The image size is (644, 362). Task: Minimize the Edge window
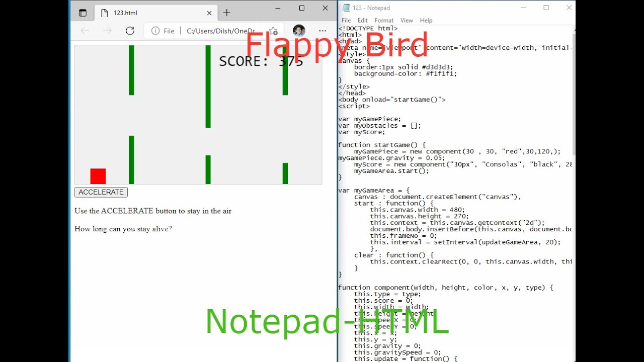tap(278, 8)
